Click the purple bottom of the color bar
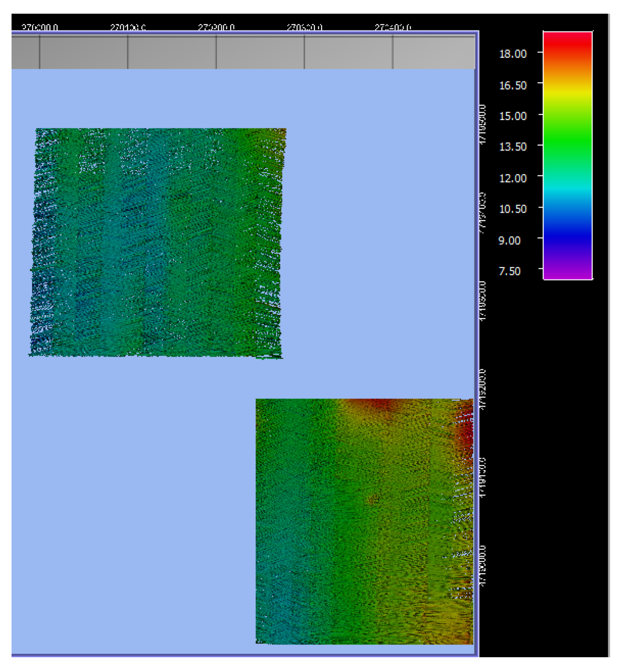Viewport: 622px width, 672px height. [567, 272]
